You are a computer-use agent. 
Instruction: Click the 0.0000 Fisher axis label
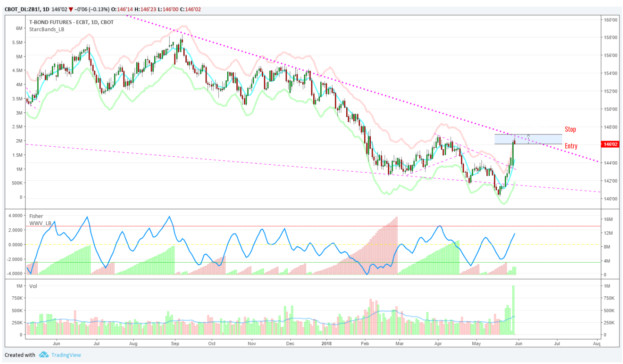[x=14, y=245]
